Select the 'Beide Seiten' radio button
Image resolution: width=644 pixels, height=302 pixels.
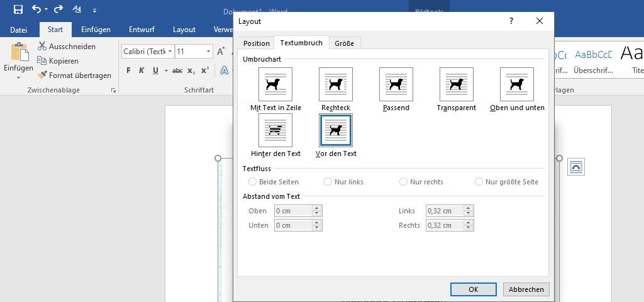(x=253, y=182)
